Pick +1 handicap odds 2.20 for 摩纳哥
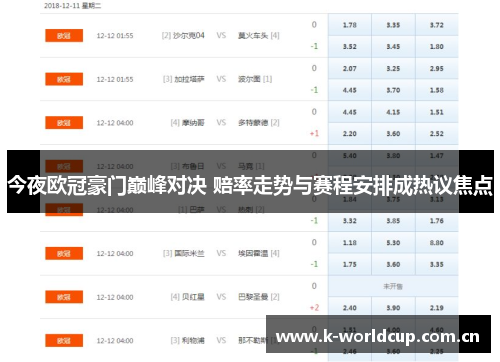 [x=350, y=134]
